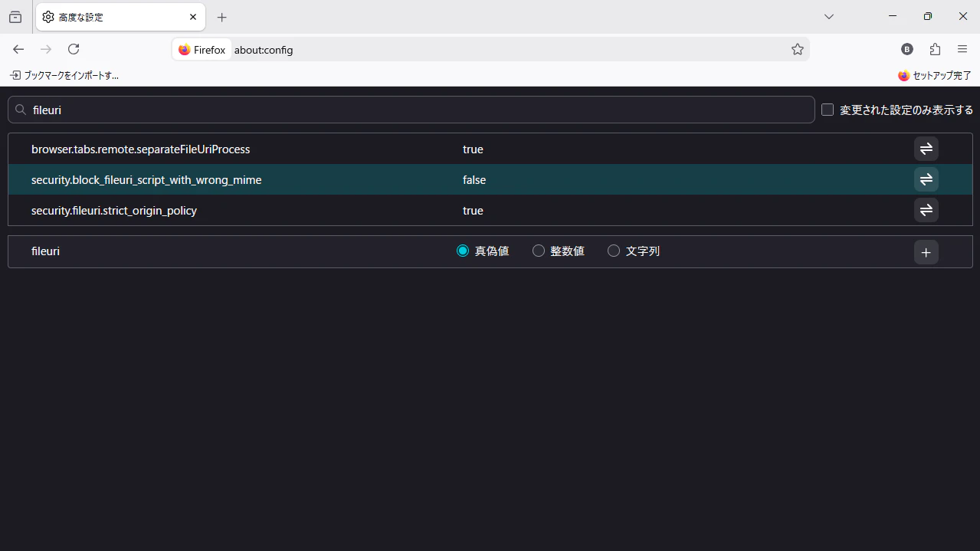Toggle security.fileuri.strict_origin_policy value

coord(926,210)
